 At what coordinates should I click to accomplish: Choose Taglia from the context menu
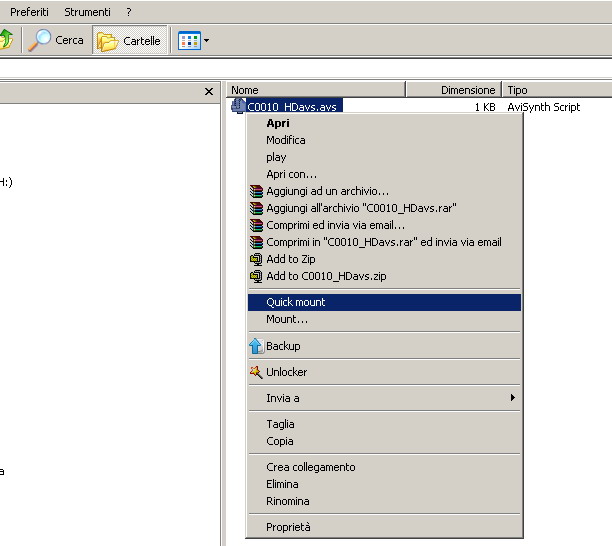click(x=384, y=424)
